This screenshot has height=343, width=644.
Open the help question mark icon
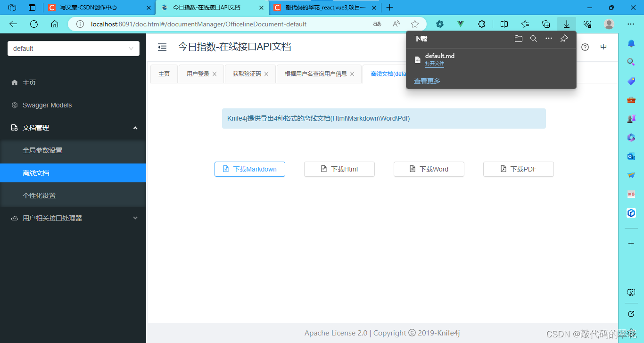[x=585, y=47]
